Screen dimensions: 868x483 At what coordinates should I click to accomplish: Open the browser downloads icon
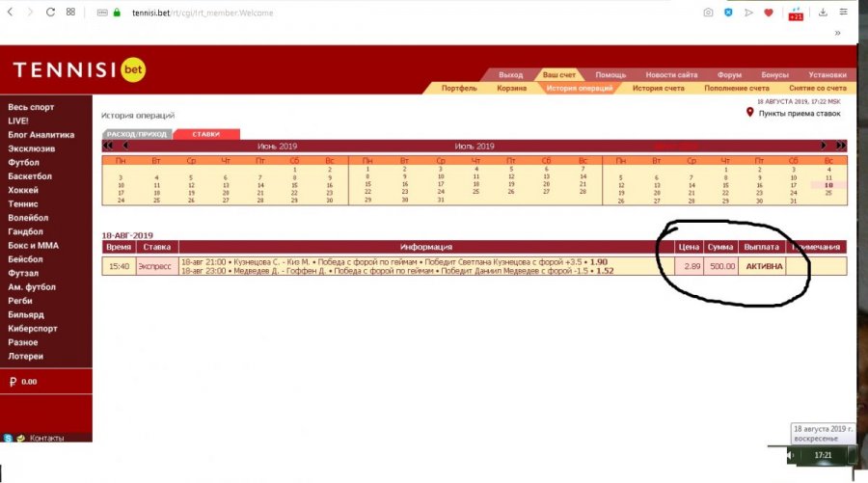823,13
